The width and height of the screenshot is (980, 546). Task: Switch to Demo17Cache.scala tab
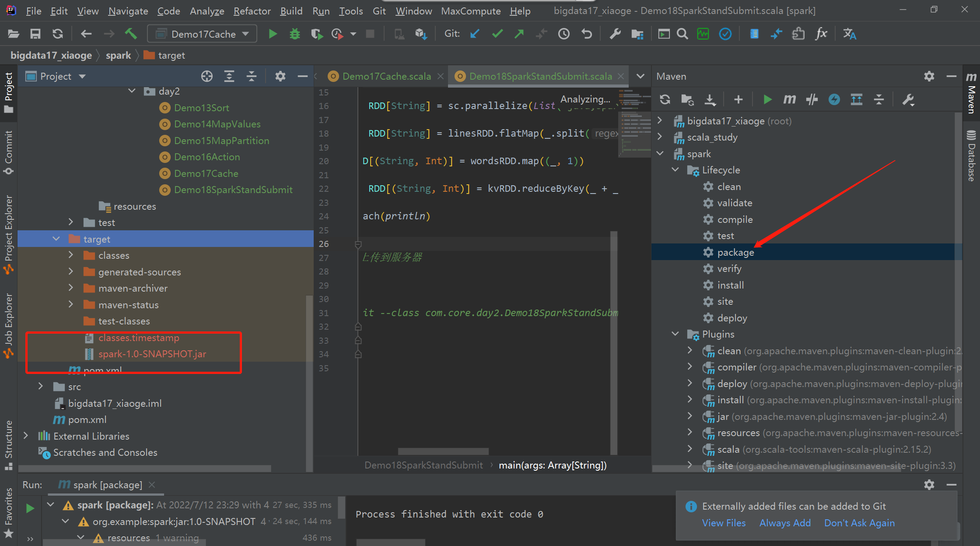tap(386, 76)
